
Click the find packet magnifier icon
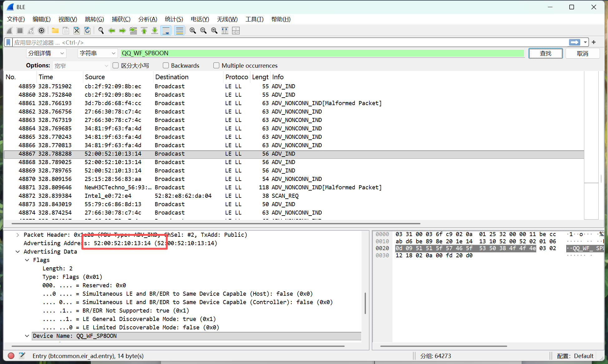101,31
